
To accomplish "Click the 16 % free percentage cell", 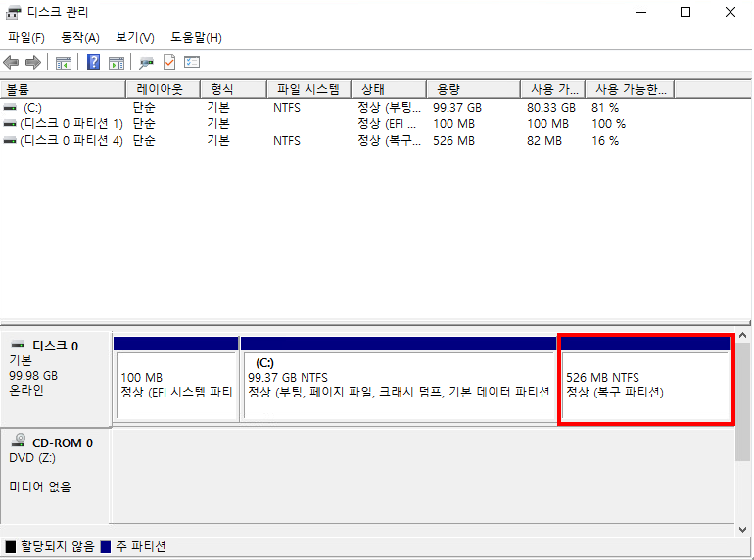I will coord(605,140).
